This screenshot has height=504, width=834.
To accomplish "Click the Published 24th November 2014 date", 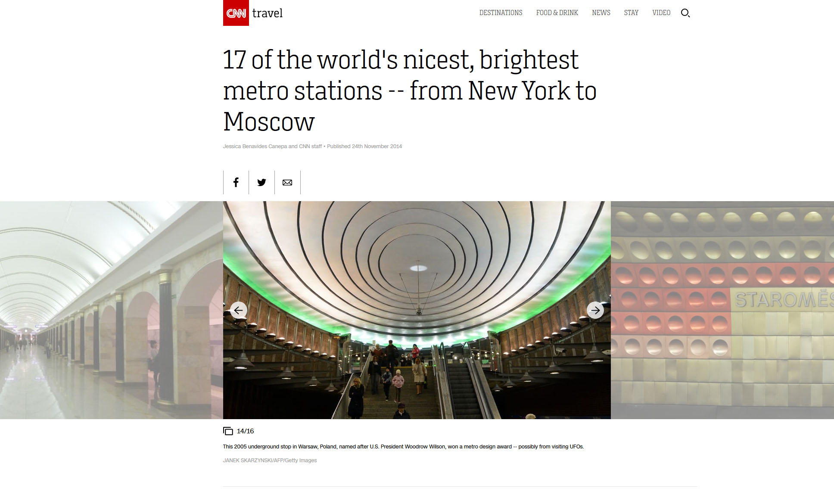I will coord(364,146).
